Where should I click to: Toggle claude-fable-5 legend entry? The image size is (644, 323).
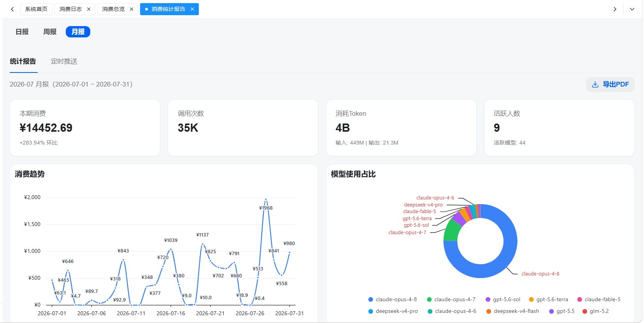tap(598, 300)
